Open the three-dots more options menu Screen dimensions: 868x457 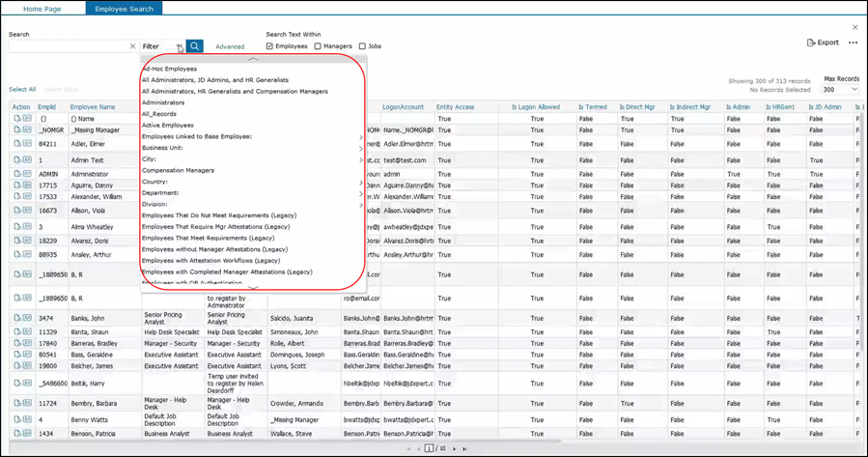853,43
